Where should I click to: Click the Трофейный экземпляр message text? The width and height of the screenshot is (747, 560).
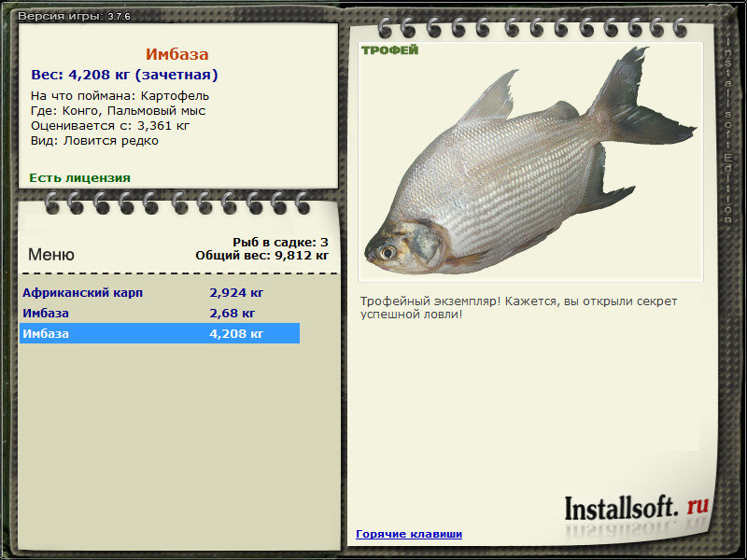click(x=518, y=308)
